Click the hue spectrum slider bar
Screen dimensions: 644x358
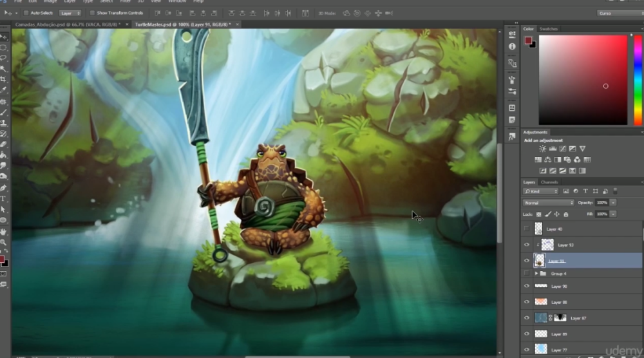coord(638,80)
